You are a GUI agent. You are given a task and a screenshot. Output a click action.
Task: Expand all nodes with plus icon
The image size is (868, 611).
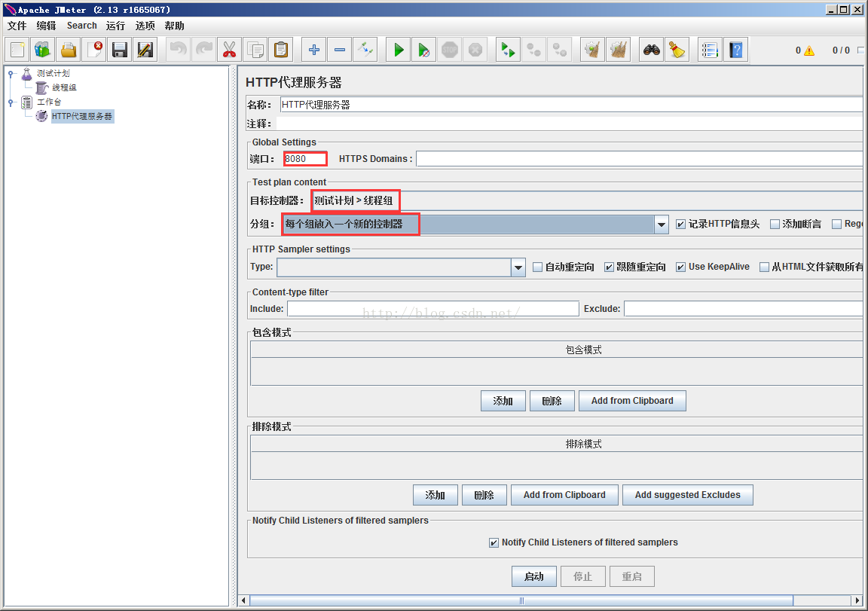point(314,50)
